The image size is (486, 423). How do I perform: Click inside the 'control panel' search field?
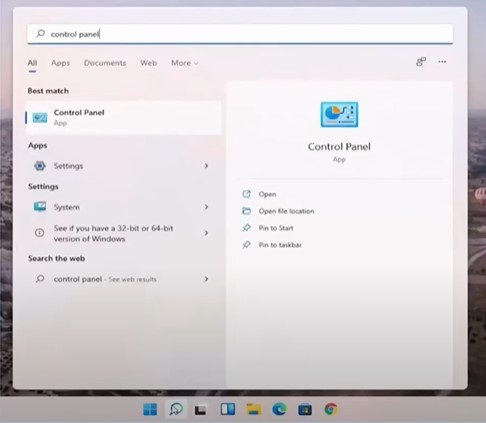click(x=240, y=34)
